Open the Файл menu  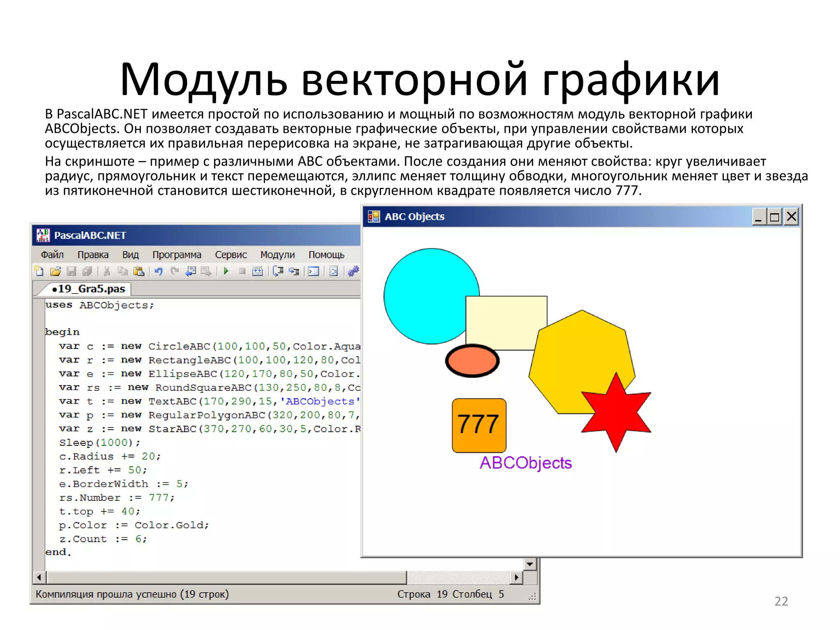click(52, 255)
